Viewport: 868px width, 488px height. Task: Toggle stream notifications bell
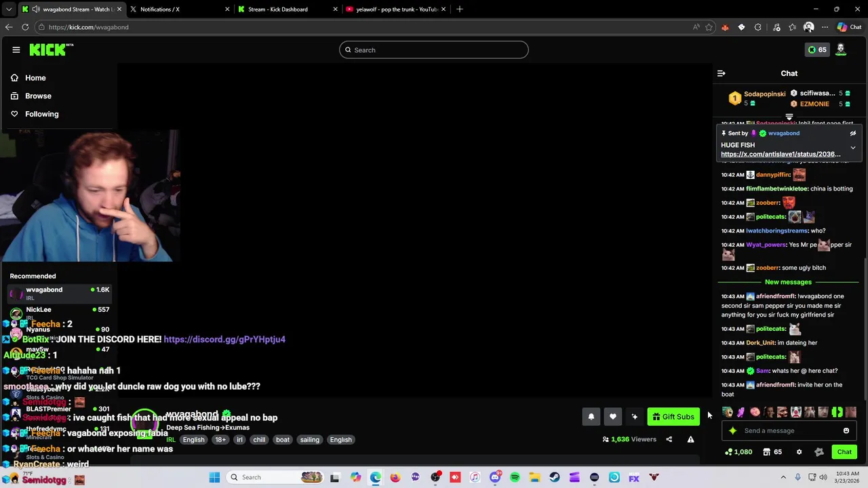(x=591, y=417)
